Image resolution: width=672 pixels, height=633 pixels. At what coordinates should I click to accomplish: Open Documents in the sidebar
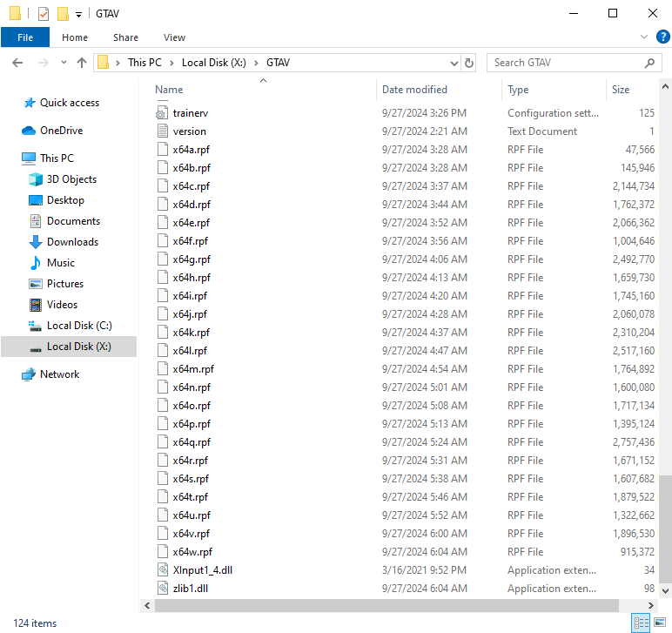click(73, 221)
